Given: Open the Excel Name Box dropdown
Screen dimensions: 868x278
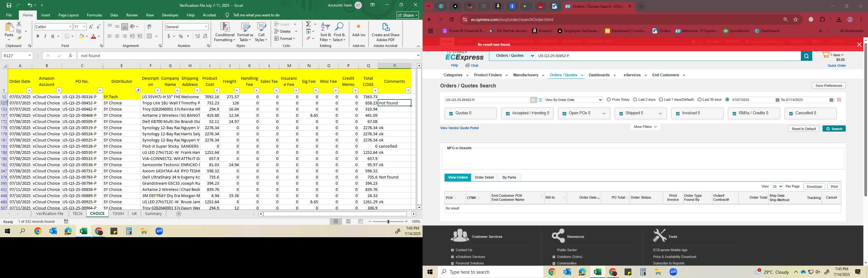Looking at the screenshot, I should [30, 56].
